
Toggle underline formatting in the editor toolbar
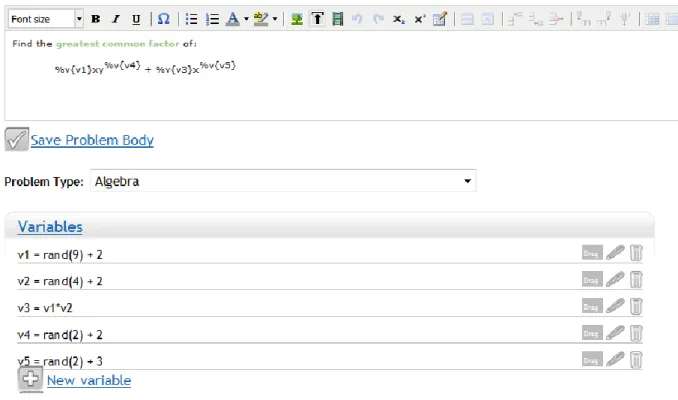click(136, 19)
